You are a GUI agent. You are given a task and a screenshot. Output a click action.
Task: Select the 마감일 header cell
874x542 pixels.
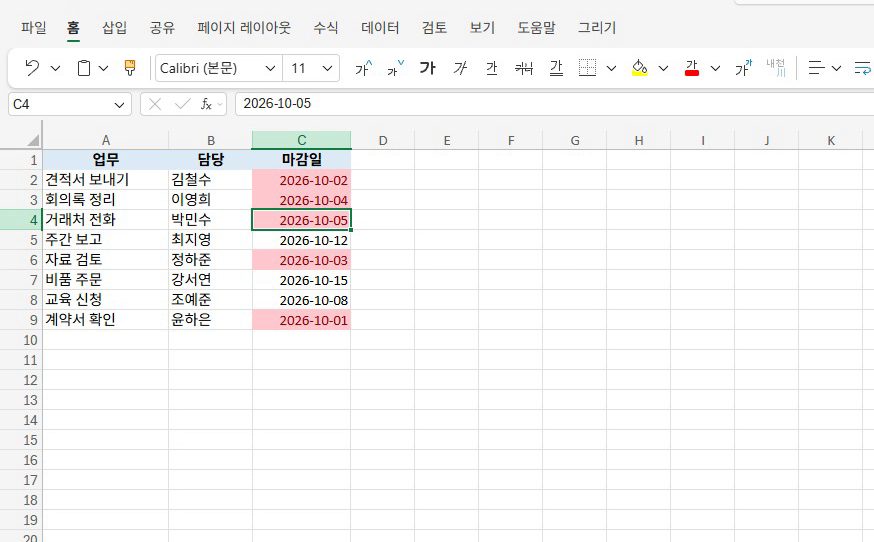(x=301, y=160)
